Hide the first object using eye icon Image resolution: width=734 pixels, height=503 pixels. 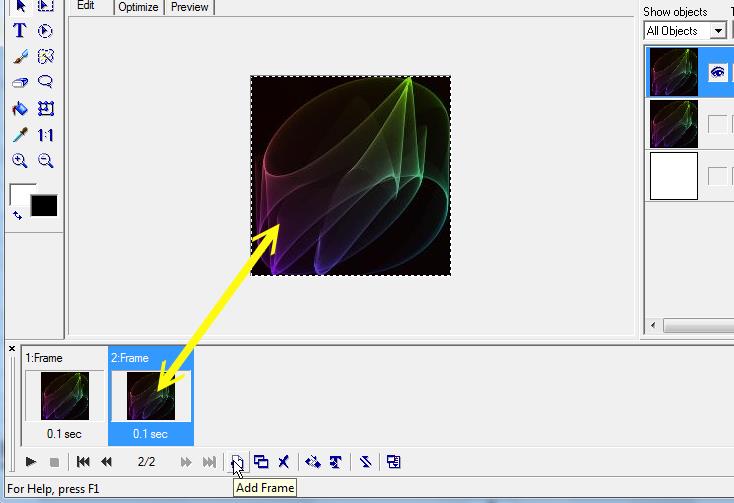717,72
